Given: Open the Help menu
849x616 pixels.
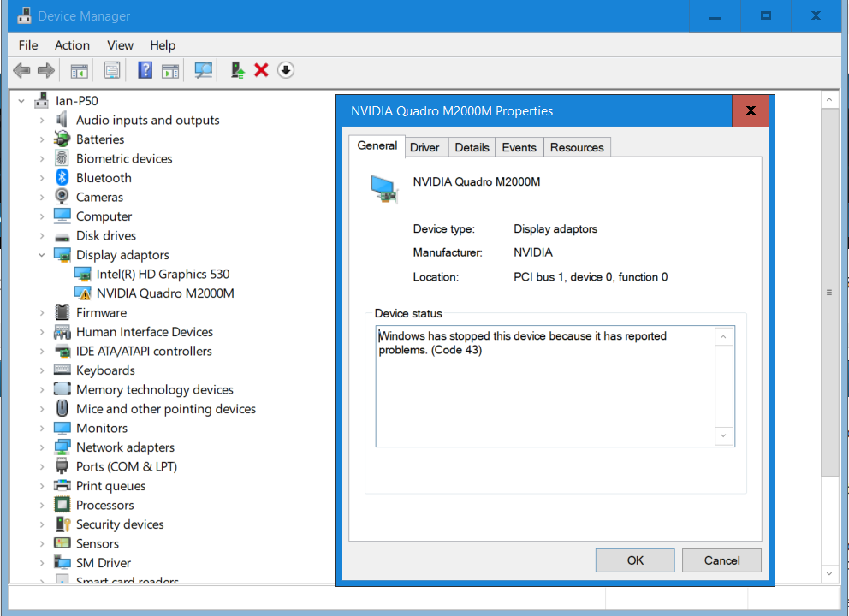Looking at the screenshot, I should pos(163,45).
